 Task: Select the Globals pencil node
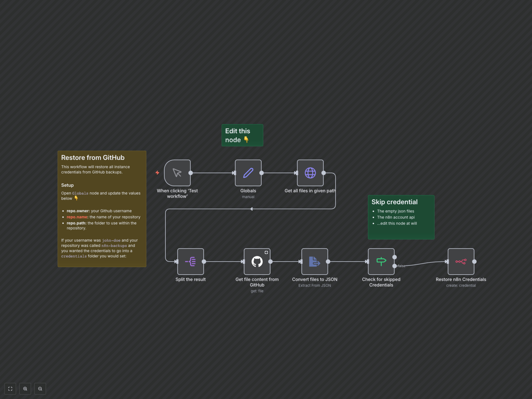248,173
